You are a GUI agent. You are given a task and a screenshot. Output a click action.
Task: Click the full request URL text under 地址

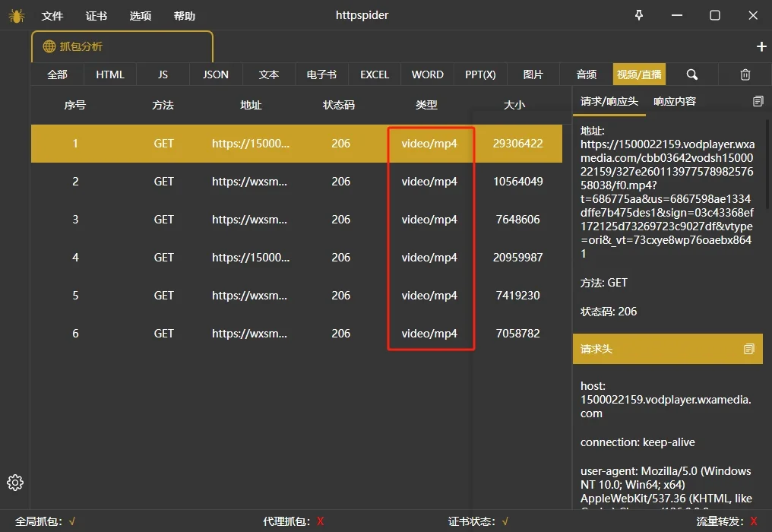click(x=667, y=198)
